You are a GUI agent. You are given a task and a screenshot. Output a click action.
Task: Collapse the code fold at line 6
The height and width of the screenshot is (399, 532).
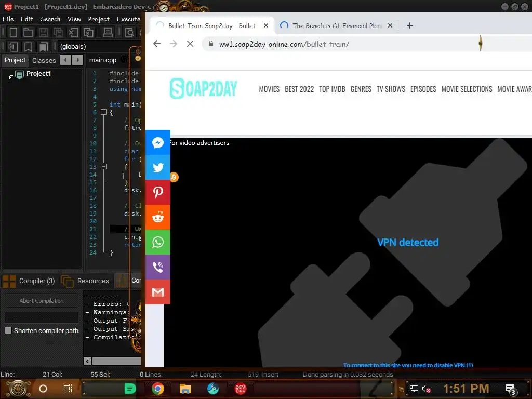104,112
